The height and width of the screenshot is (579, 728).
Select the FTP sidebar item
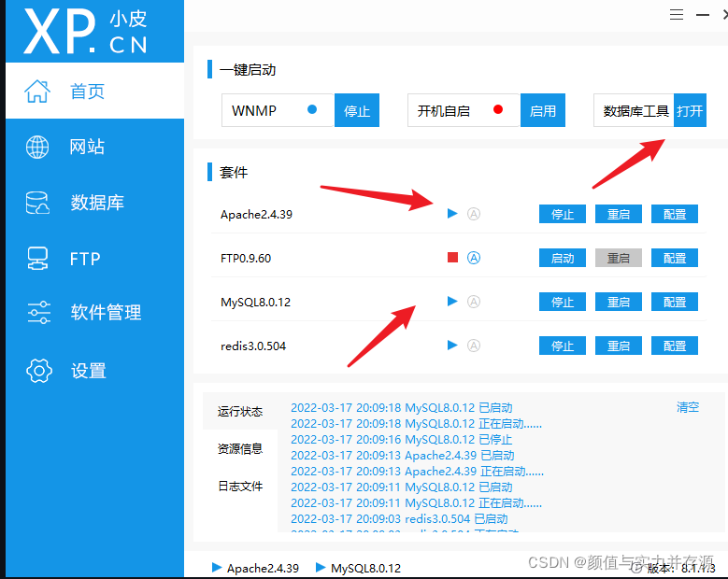(x=94, y=259)
